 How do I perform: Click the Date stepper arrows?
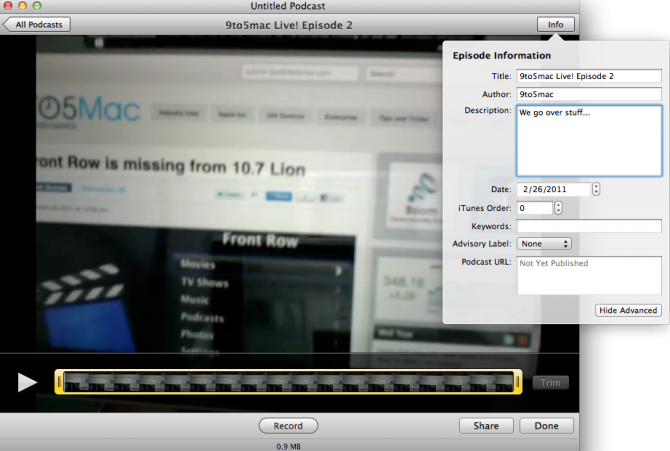click(596, 189)
